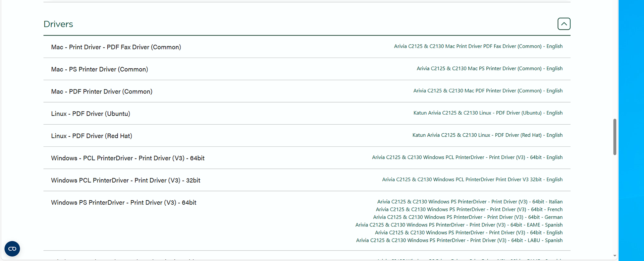Image resolution: width=644 pixels, height=261 pixels.
Task: Select row title Mac - PS Printer Driver (Common)
Action: [100, 69]
